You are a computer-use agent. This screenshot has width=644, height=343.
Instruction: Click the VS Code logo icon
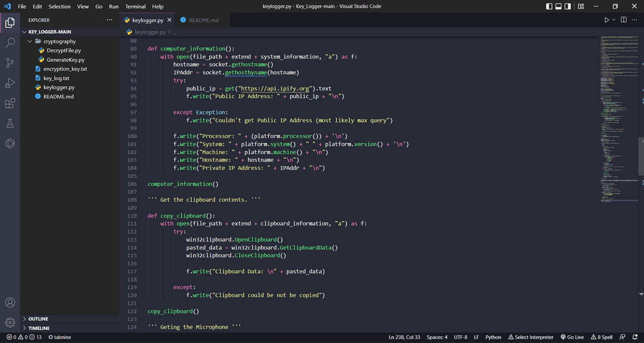7,6
